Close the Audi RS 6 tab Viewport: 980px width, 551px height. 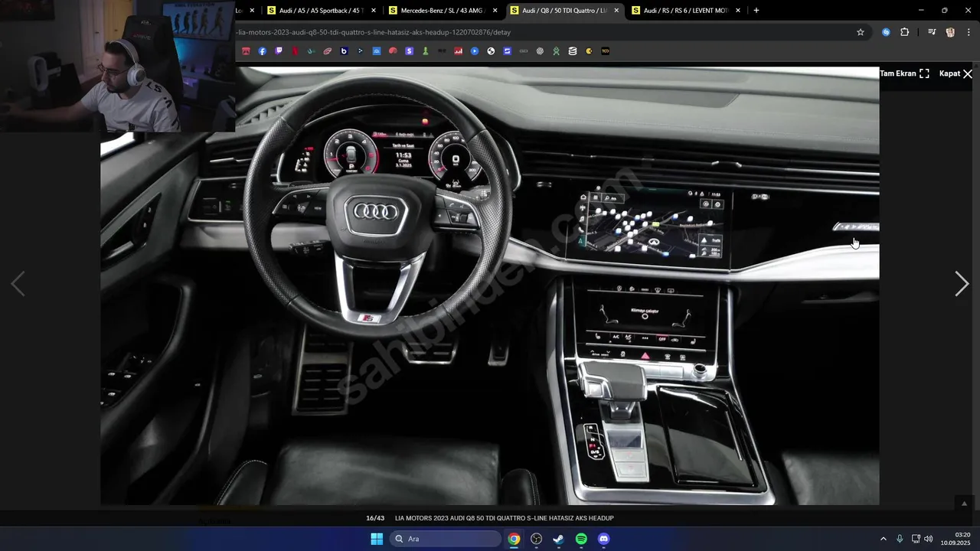[x=738, y=11]
